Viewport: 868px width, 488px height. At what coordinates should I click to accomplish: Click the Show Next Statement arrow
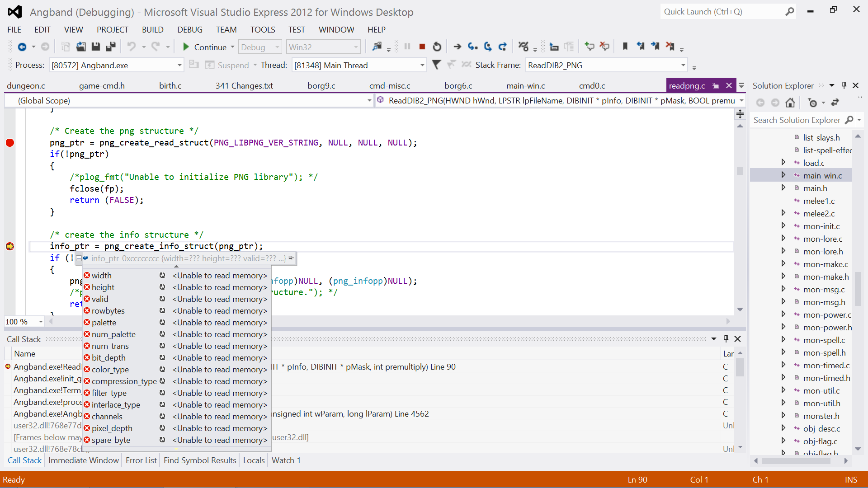click(458, 47)
